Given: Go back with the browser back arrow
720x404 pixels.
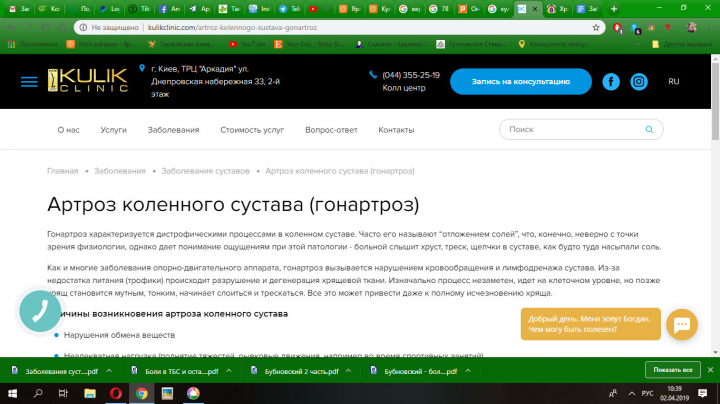Looking at the screenshot, I should click(x=12, y=28).
